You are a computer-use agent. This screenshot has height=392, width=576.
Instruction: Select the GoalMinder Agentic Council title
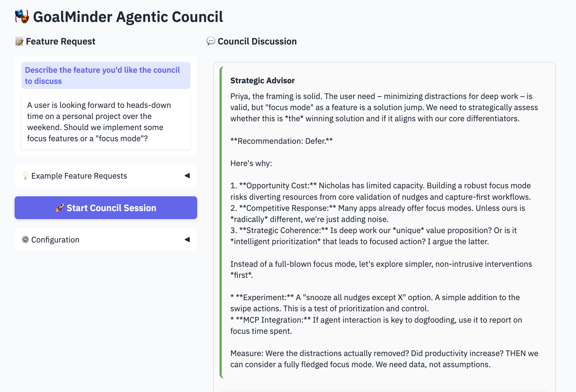128,17
